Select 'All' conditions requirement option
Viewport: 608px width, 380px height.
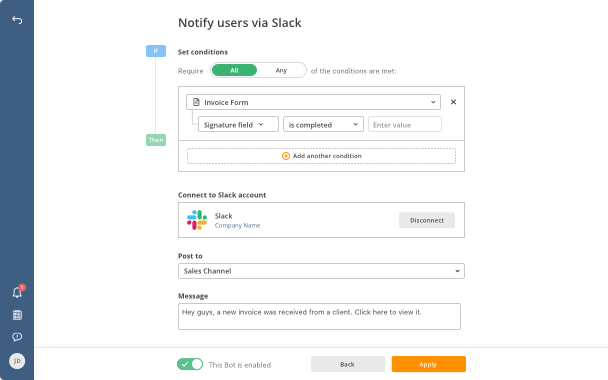pos(234,70)
